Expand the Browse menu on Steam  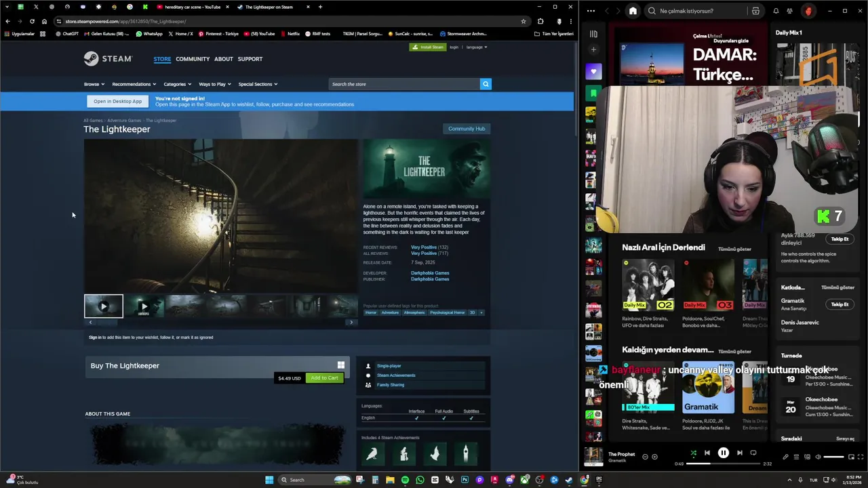pyautogui.click(x=94, y=84)
